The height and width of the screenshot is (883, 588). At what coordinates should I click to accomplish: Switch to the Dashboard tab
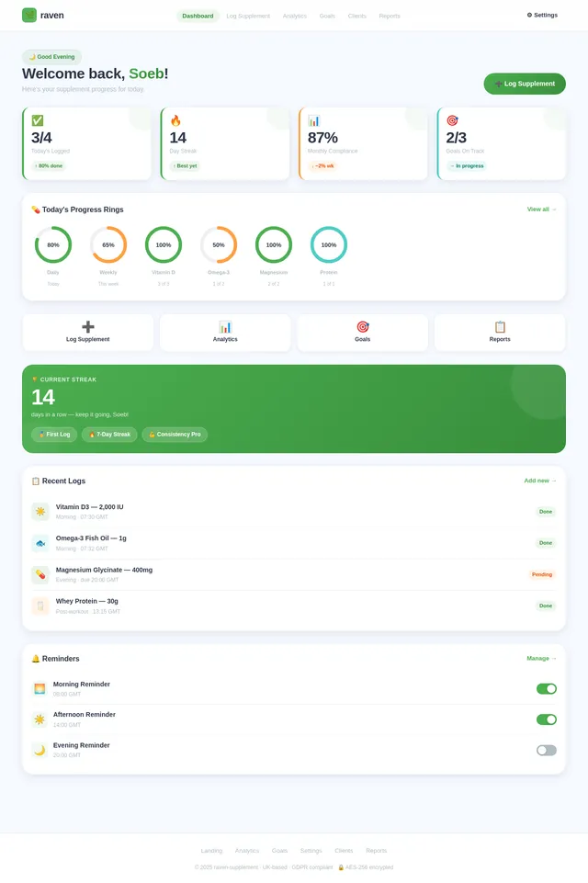click(x=198, y=16)
